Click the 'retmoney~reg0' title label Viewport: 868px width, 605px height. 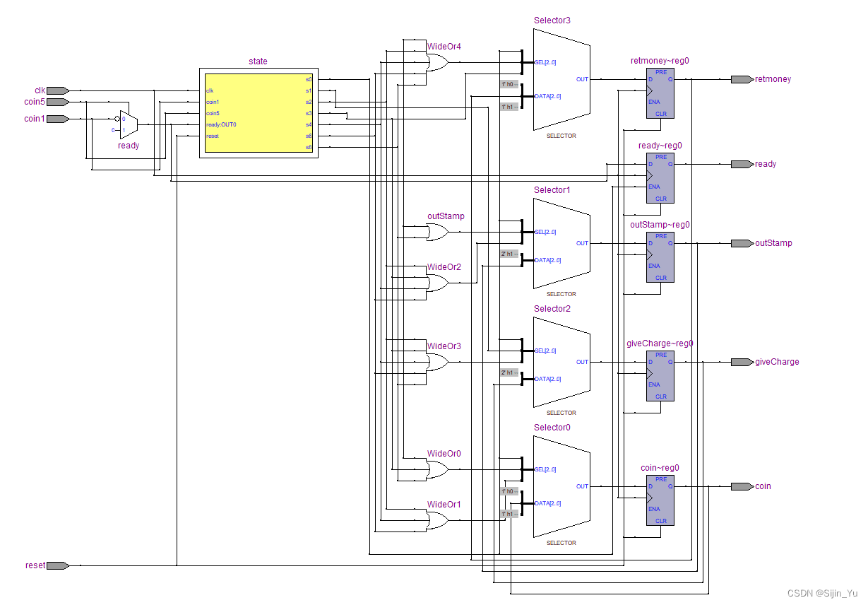pos(660,61)
